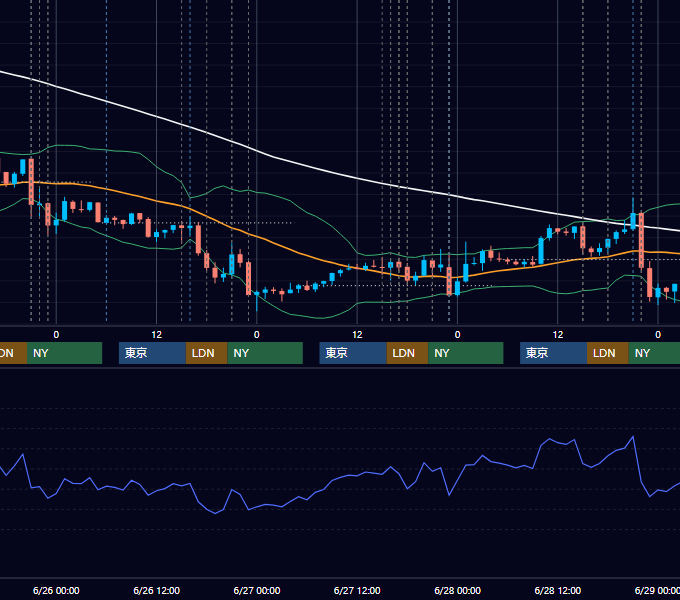Click the 6/27 12:00 date label

(357, 590)
